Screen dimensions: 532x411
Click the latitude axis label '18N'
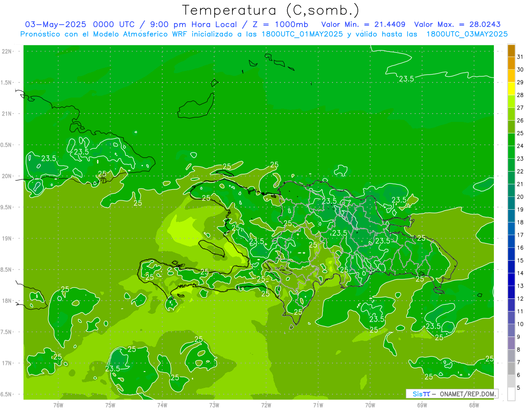point(7,301)
